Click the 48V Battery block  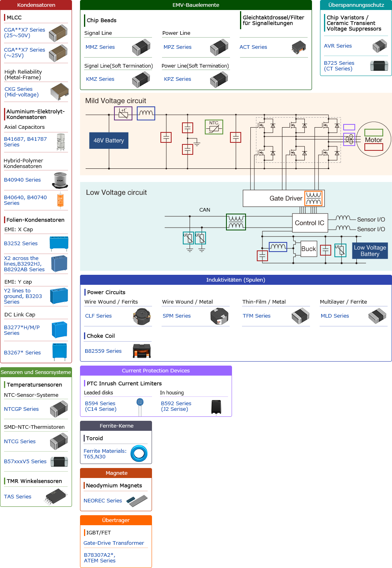[x=109, y=140]
